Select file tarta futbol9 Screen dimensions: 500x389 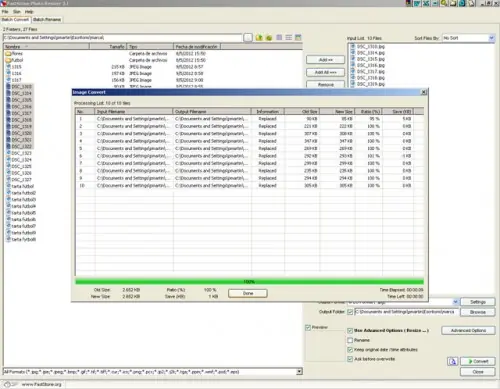[21, 233]
